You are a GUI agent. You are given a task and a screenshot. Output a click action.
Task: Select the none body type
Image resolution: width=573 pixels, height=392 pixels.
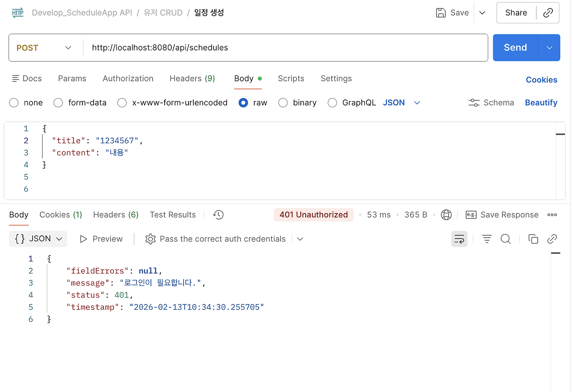pyautogui.click(x=14, y=103)
